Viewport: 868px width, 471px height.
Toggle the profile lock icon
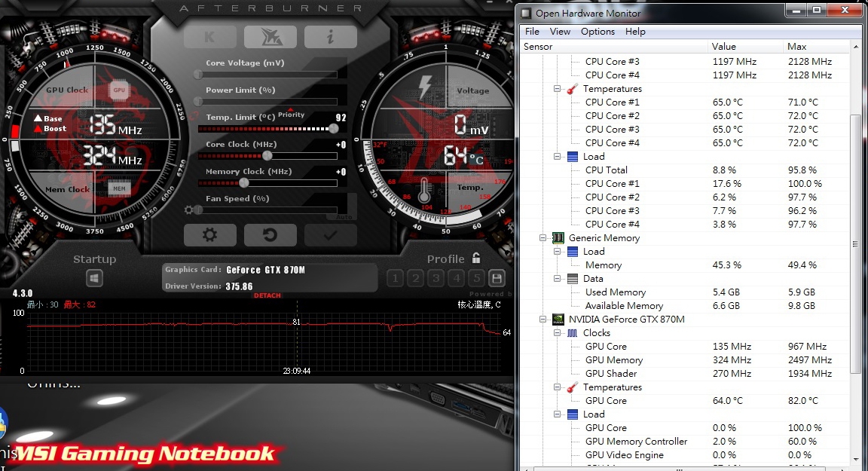476,258
